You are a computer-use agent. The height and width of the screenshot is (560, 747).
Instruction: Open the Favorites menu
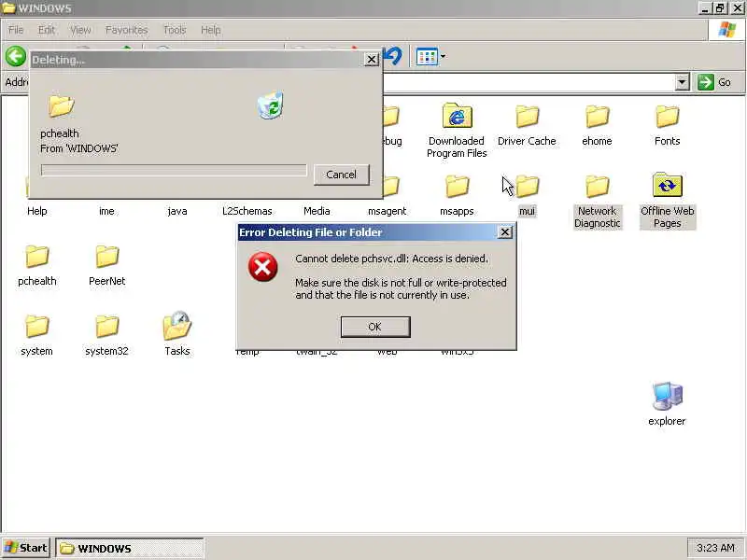(127, 30)
